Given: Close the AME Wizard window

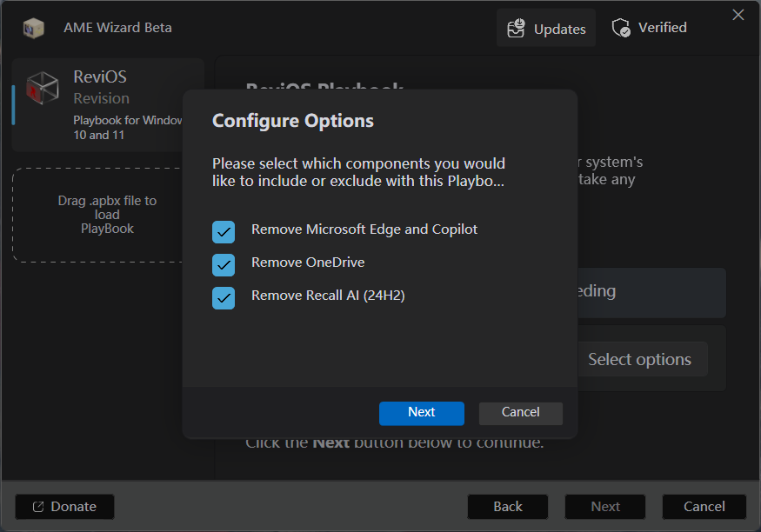Looking at the screenshot, I should tap(738, 15).
